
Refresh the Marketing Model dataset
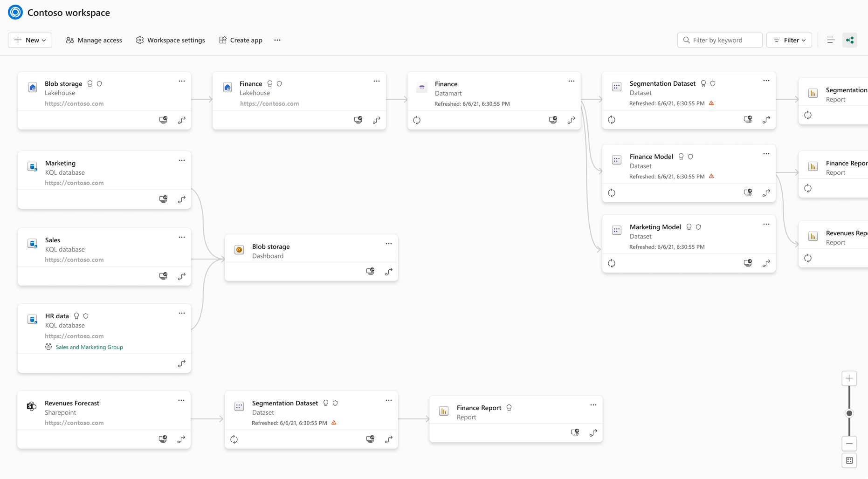[x=611, y=263]
